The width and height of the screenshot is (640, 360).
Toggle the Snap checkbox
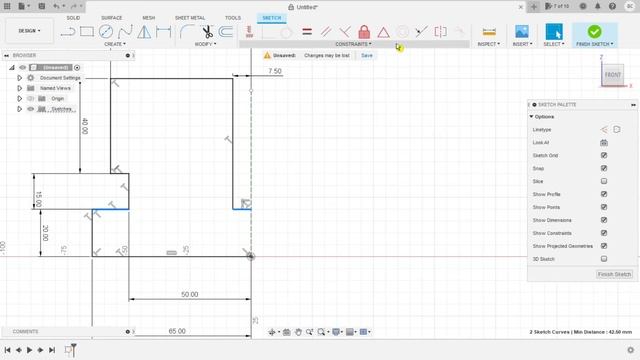[x=604, y=168]
